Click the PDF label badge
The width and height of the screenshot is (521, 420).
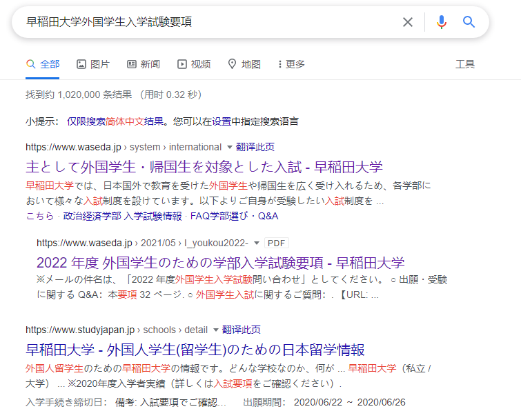tap(277, 243)
